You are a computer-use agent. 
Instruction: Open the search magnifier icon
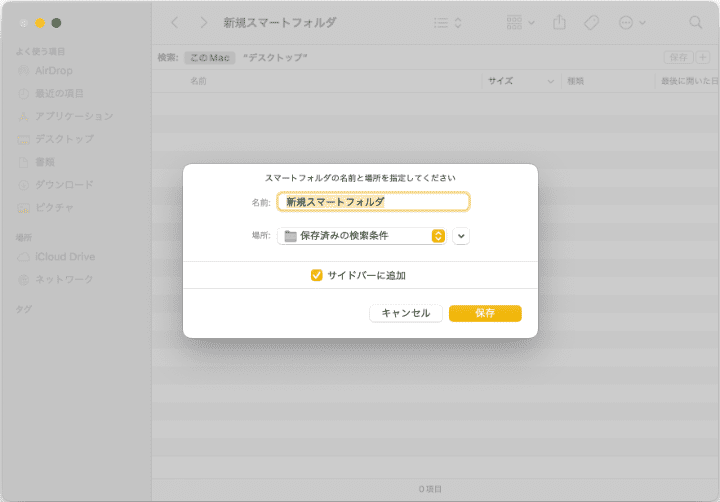(696, 22)
